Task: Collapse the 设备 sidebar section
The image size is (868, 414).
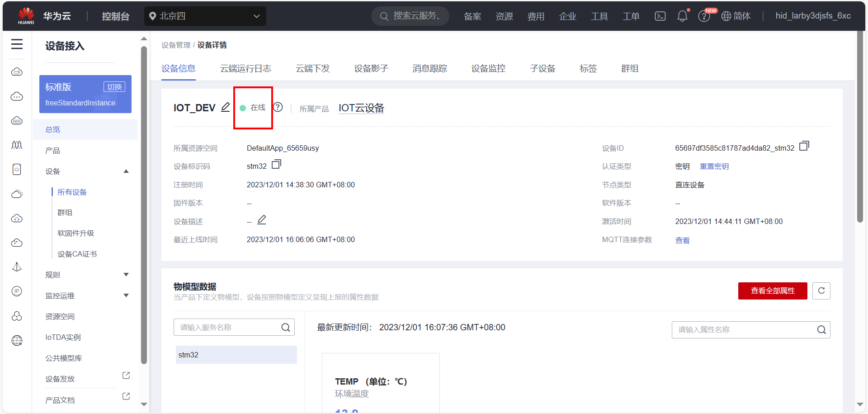Action: point(126,171)
